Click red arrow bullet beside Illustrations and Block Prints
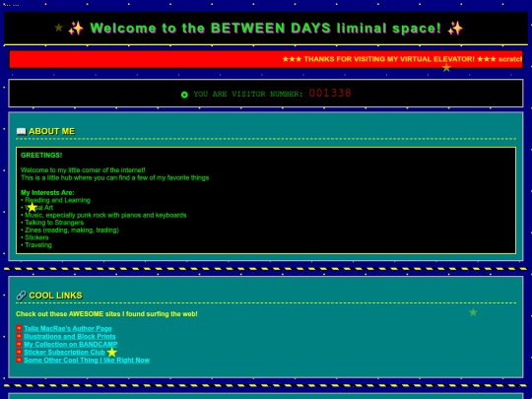Screen dimensions: 532x399 tap(19, 336)
